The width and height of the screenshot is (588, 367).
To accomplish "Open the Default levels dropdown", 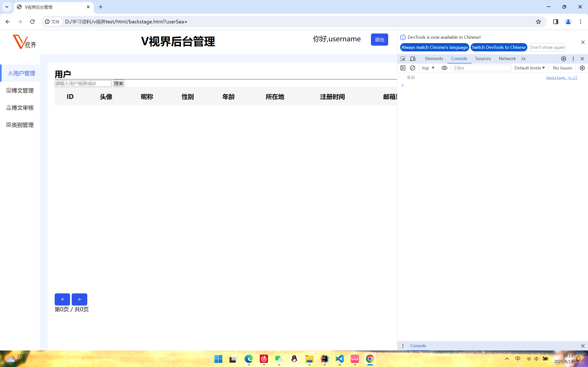I will (x=529, y=68).
